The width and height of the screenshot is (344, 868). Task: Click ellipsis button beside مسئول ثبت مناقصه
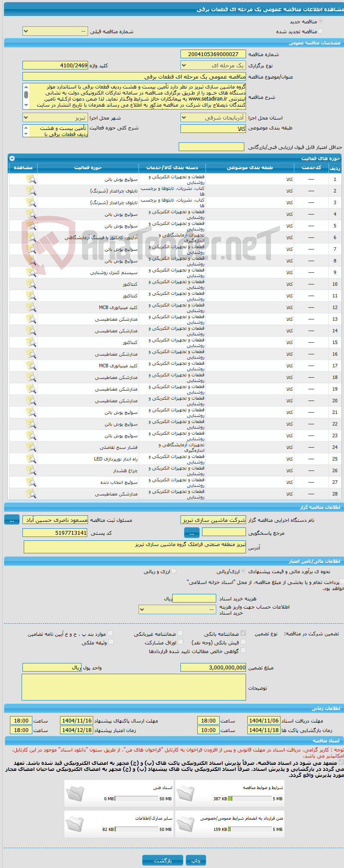click(x=12, y=520)
